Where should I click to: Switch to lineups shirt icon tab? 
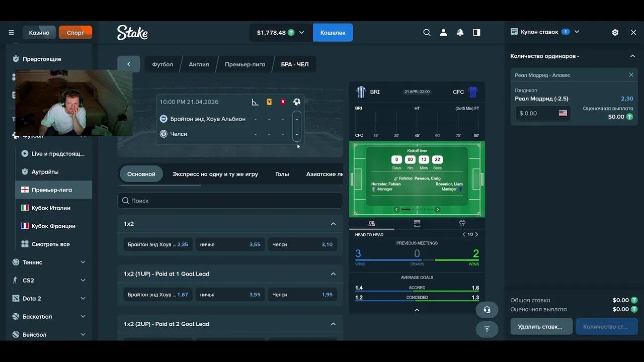coord(462,223)
